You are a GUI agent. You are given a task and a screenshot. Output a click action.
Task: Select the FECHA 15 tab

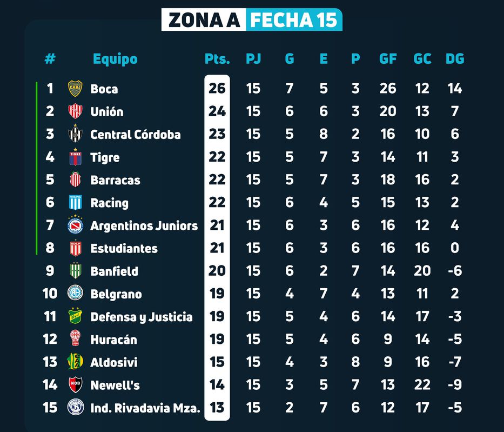(x=294, y=20)
